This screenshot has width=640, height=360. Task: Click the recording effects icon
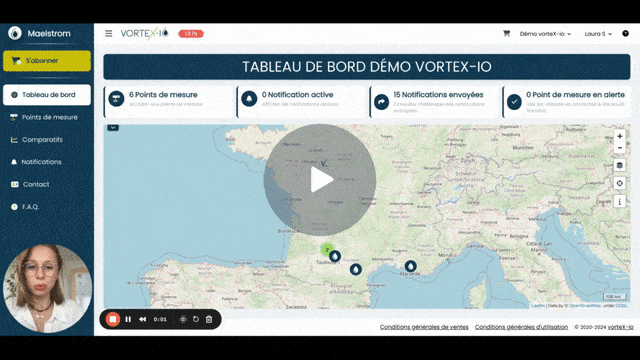click(183, 319)
